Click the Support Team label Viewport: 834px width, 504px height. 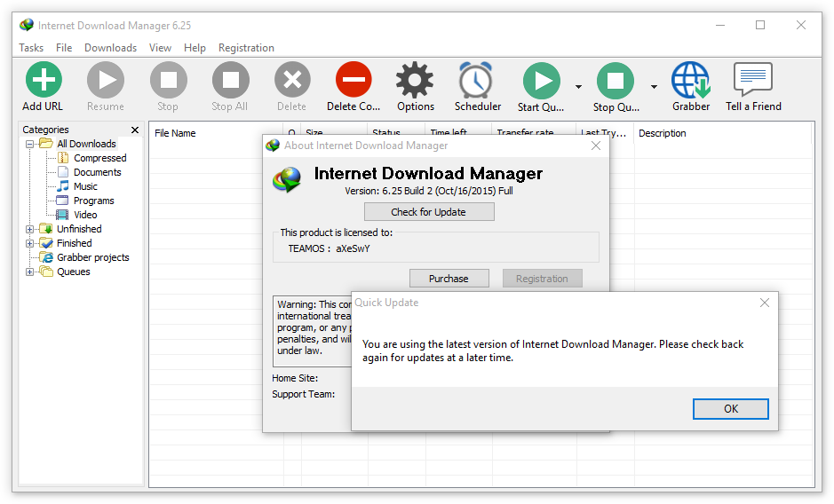(x=303, y=394)
